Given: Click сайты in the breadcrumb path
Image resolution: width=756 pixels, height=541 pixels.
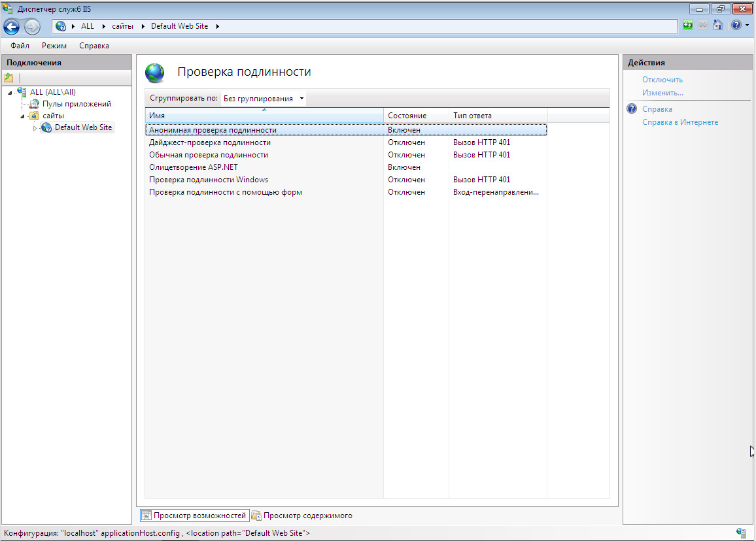Looking at the screenshot, I should [x=122, y=26].
